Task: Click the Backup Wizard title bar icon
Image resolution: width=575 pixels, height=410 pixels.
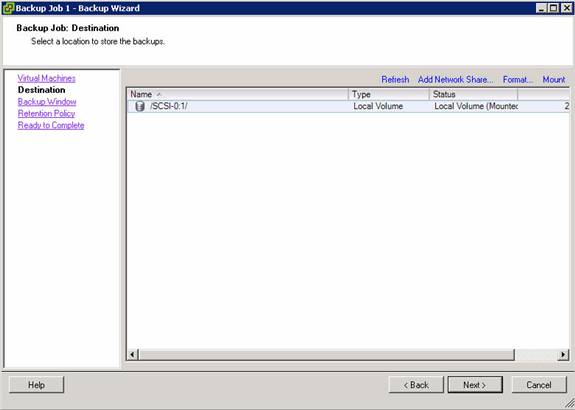Action: pos(8,8)
